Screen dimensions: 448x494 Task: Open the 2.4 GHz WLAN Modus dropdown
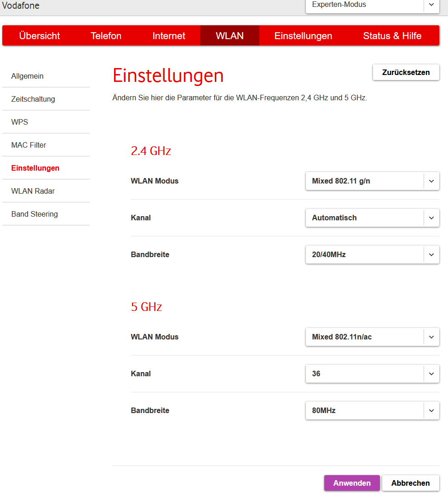click(x=373, y=181)
